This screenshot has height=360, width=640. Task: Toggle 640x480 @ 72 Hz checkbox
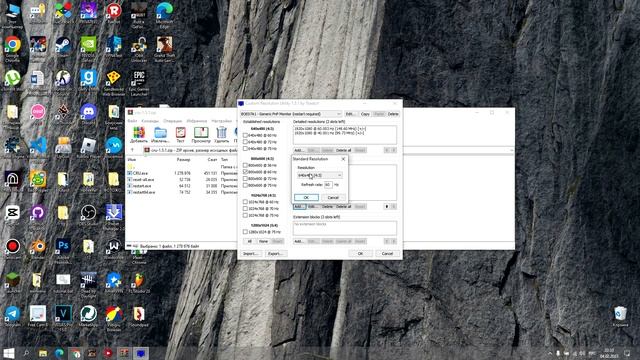pyautogui.click(x=245, y=142)
